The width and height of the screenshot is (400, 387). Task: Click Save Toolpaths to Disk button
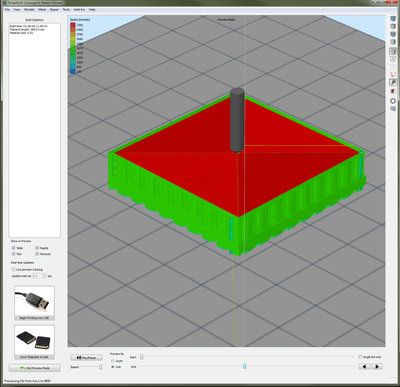point(34,342)
